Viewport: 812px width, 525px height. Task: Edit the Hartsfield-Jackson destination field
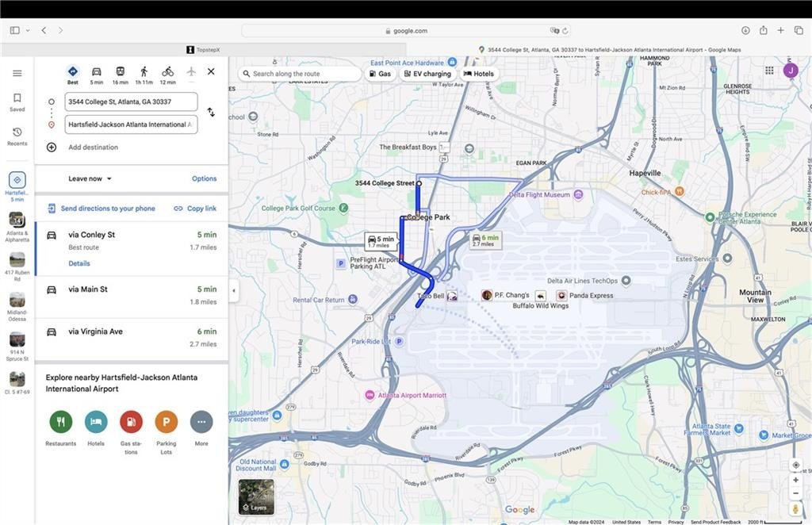pyautogui.click(x=131, y=125)
